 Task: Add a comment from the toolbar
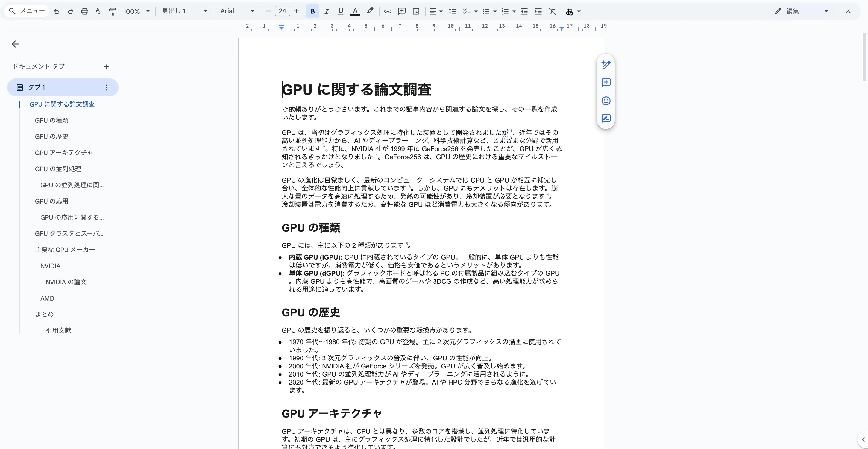point(402,11)
